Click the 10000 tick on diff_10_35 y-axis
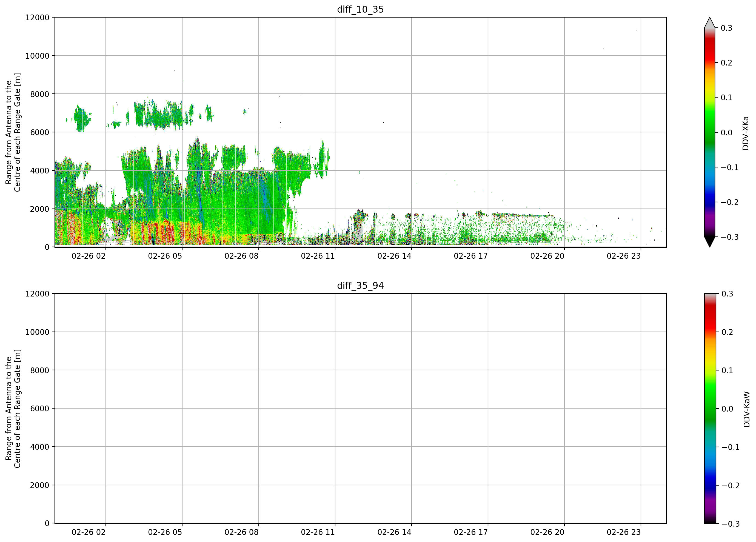 [x=37, y=56]
